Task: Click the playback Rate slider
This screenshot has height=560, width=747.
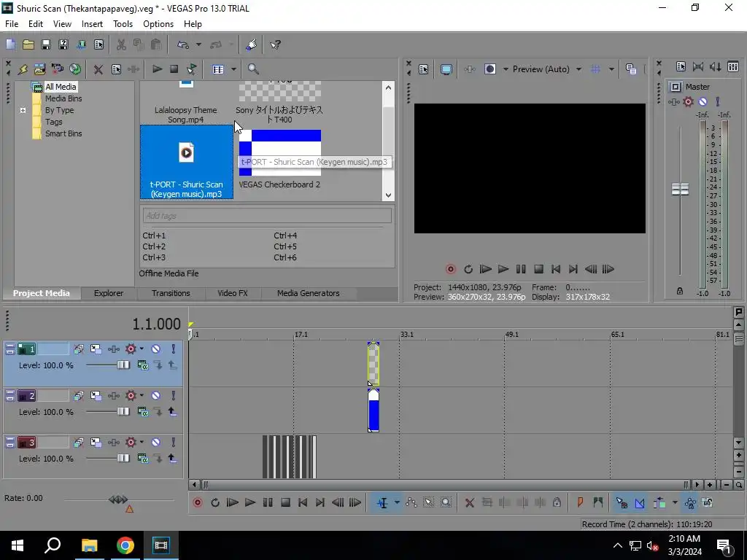Action: tap(118, 499)
